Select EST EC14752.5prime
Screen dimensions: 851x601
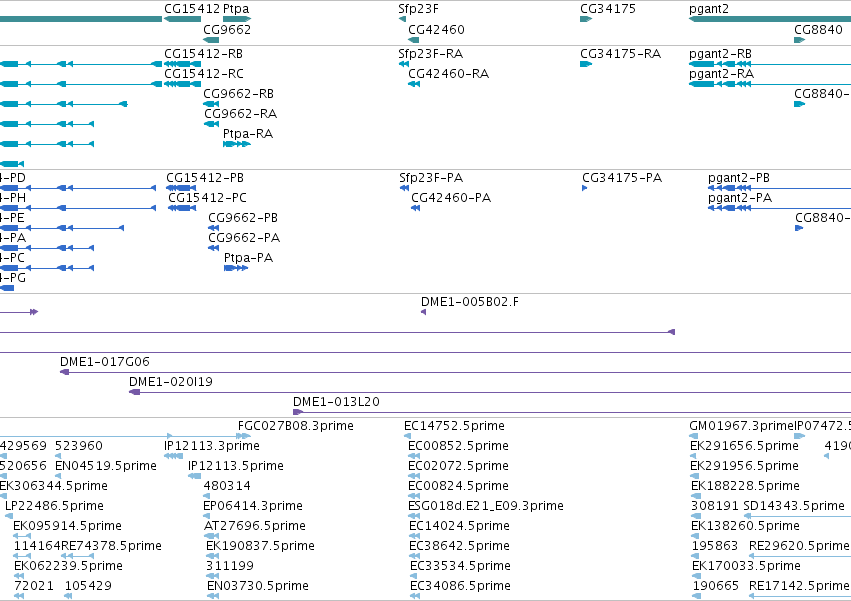point(454,426)
